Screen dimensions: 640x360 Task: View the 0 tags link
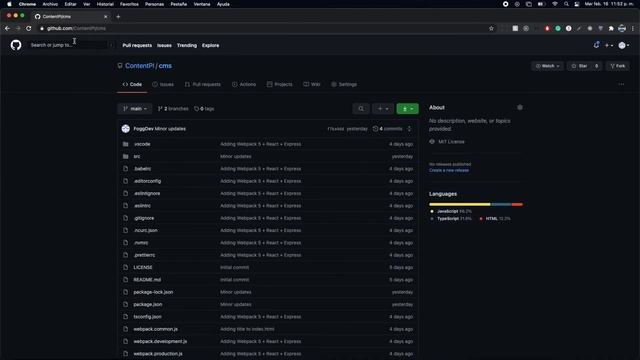(x=204, y=109)
